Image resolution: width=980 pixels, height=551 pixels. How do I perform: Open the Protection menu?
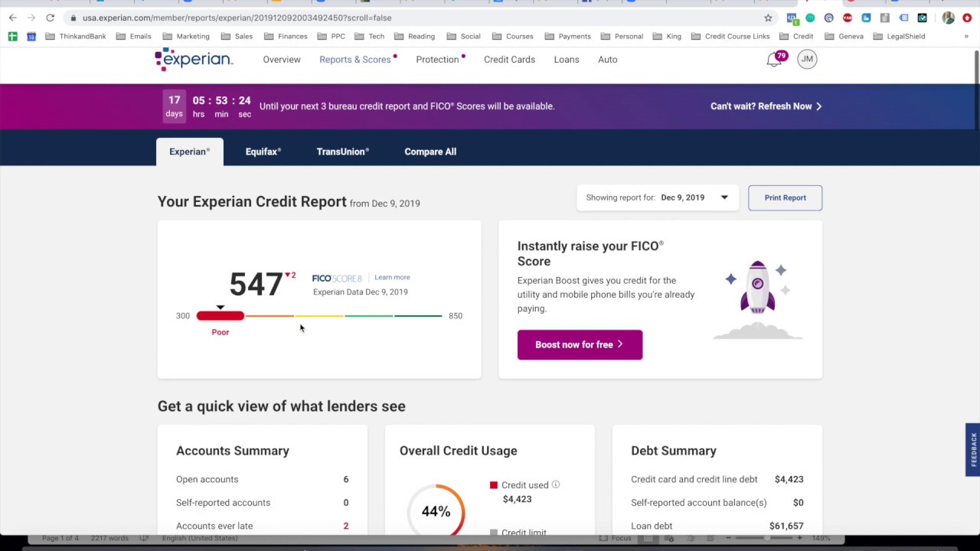pos(437,60)
